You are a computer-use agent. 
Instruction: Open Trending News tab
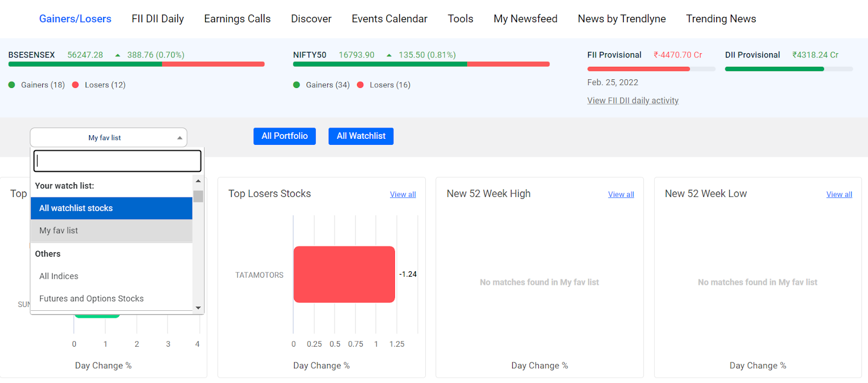coord(721,19)
